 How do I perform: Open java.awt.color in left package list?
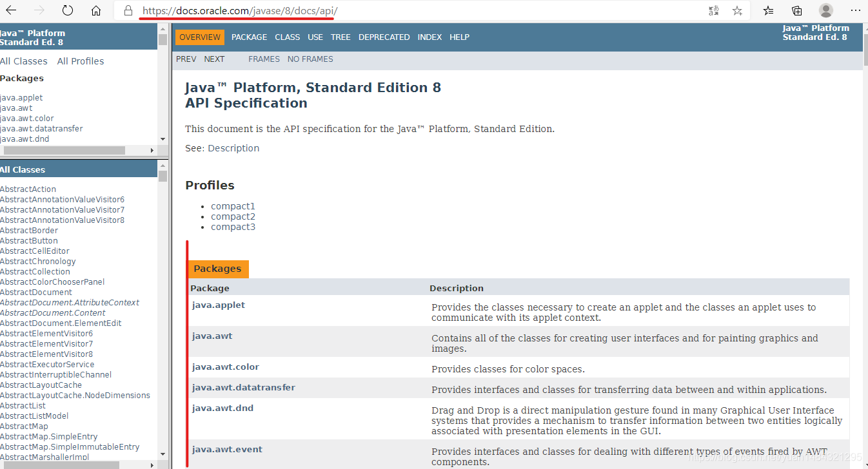pyautogui.click(x=27, y=119)
